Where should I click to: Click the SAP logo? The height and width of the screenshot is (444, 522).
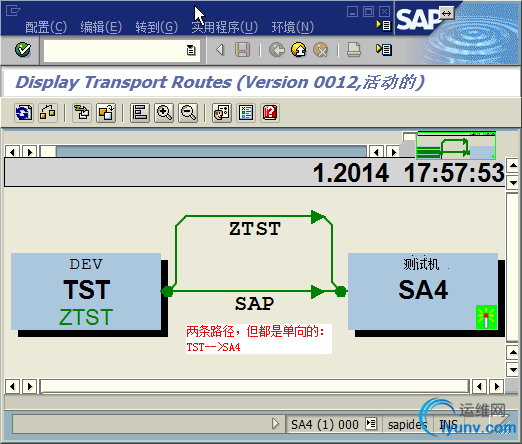pyautogui.click(x=418, y=19)
